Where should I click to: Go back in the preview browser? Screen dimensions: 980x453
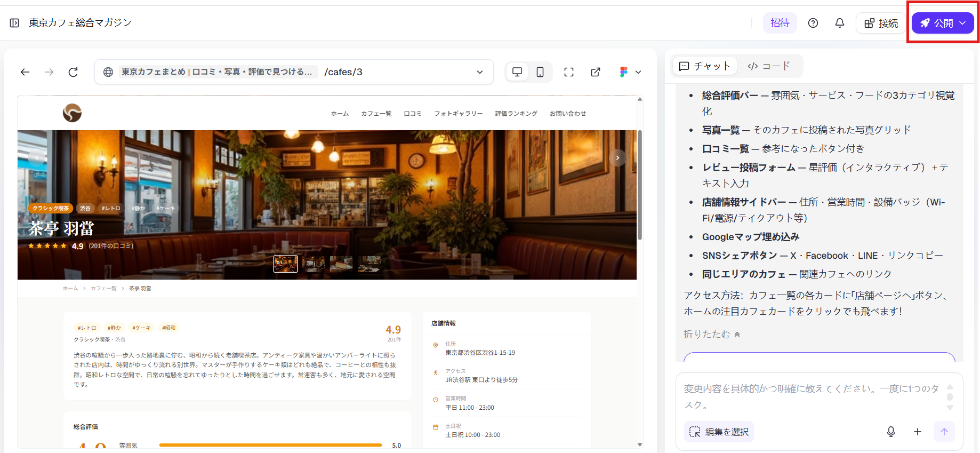pos(25,72)
